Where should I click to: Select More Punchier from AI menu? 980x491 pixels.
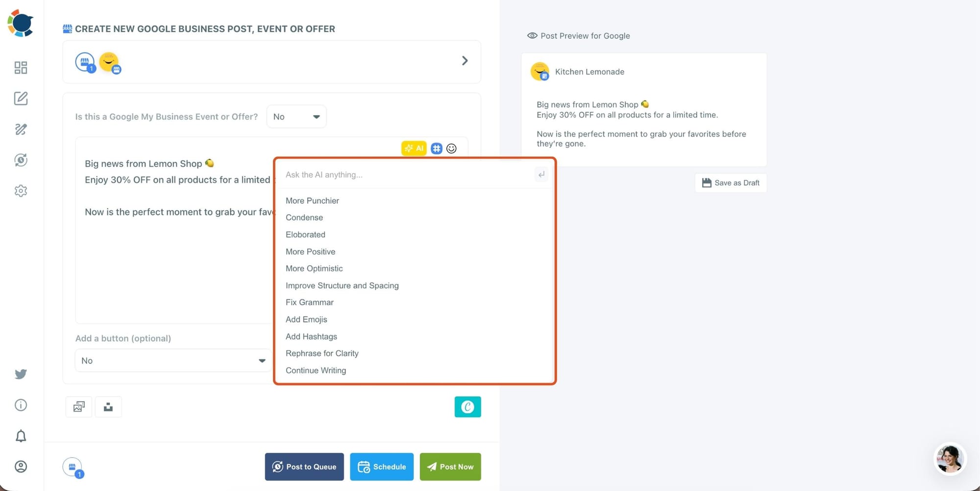click(x=312, y=200)
